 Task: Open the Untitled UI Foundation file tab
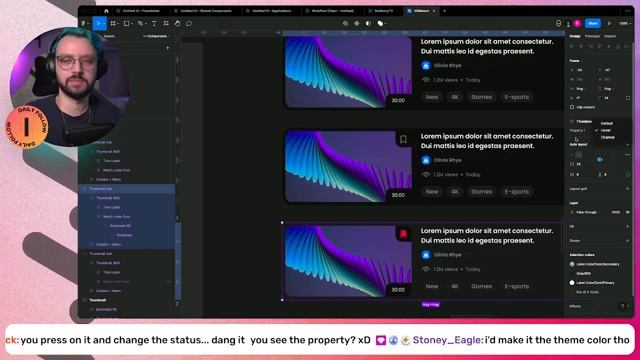pos(138,11)
